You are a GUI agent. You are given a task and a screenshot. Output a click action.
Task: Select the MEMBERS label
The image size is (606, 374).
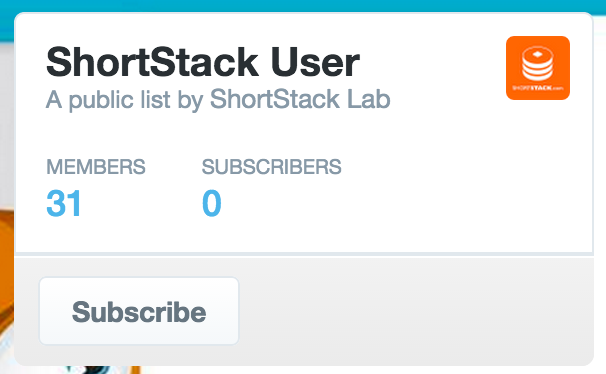[96, 167]
